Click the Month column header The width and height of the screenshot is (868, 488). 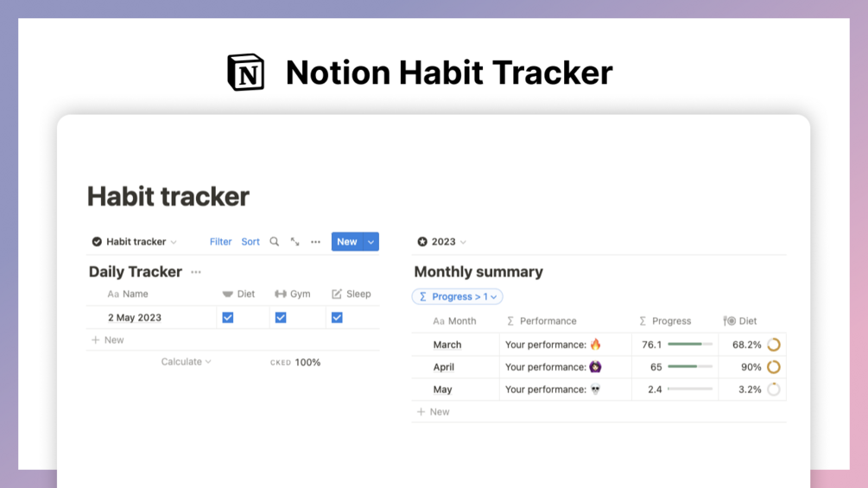pyautogui.click(x=455, y=321)
